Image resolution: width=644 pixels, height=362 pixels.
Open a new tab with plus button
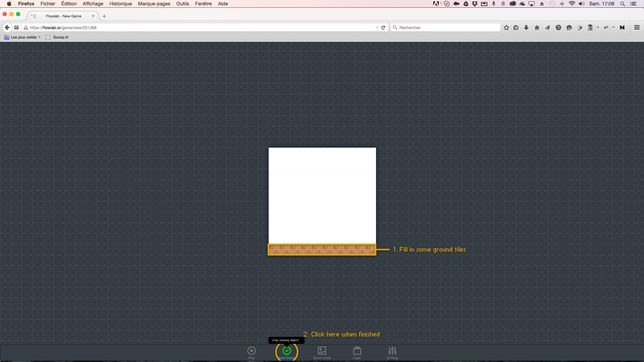104,16
